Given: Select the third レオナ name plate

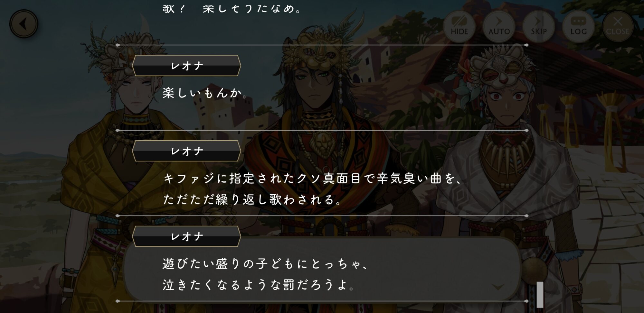Looking at the screenshot, I should pyautogui.click(x=186, y=236).
